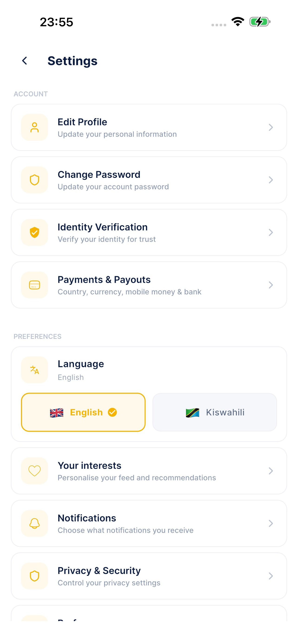
Task: Tap the checkmark on the English option
Action: (112, 412)
